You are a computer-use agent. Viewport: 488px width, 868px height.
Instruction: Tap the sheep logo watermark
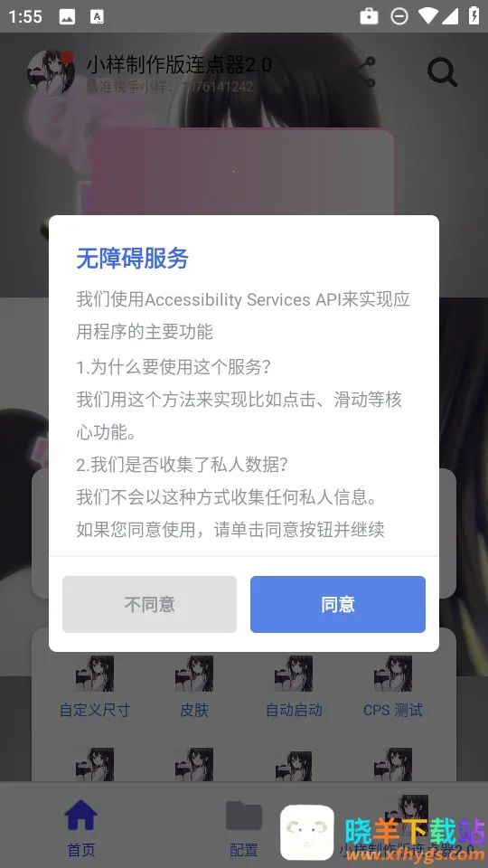click(307, 832)
